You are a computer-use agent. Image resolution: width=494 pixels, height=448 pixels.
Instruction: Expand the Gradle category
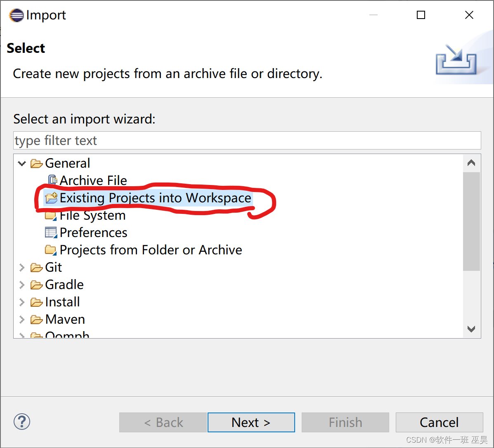pos(22,284)
